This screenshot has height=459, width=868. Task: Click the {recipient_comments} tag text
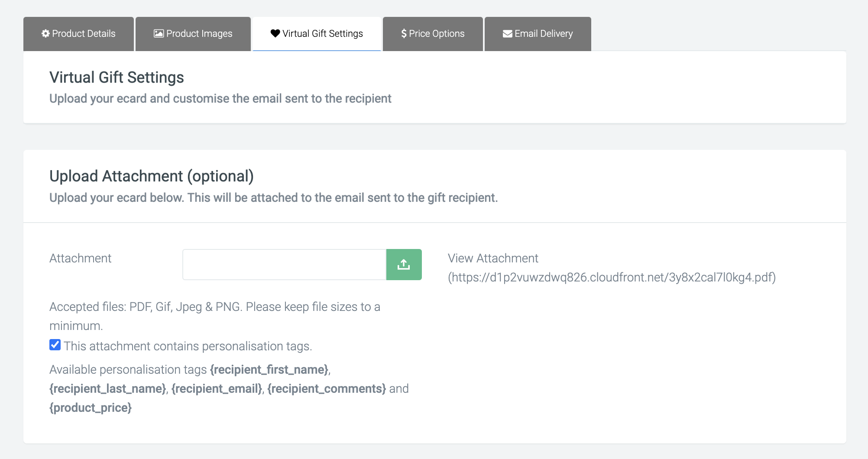(327, 388)
